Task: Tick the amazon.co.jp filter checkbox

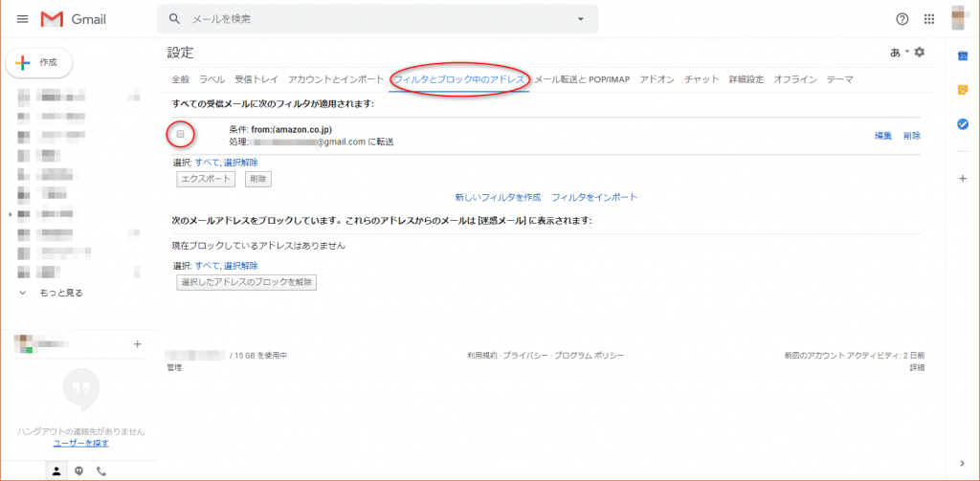Action: pos(180,135)
